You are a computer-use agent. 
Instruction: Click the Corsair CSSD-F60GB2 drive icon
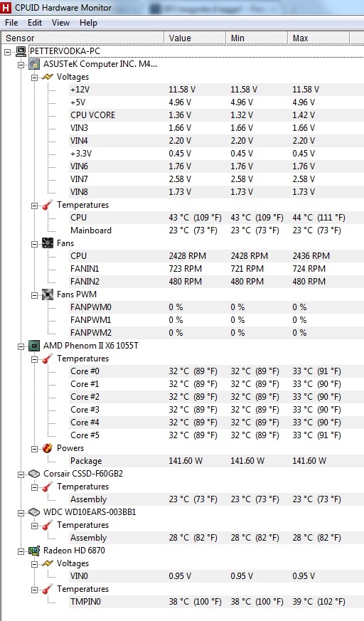click(x=34, y=474)
